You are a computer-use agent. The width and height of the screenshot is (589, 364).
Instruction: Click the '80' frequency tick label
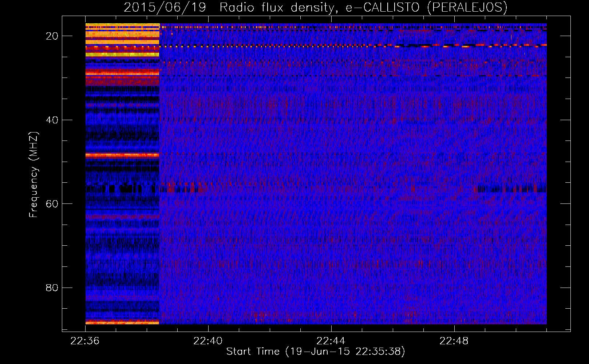pos(52,288)
